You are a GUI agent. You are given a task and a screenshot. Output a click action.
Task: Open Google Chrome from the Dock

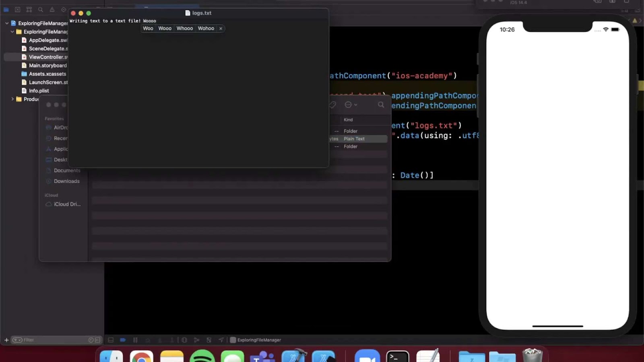coord(141,356)
